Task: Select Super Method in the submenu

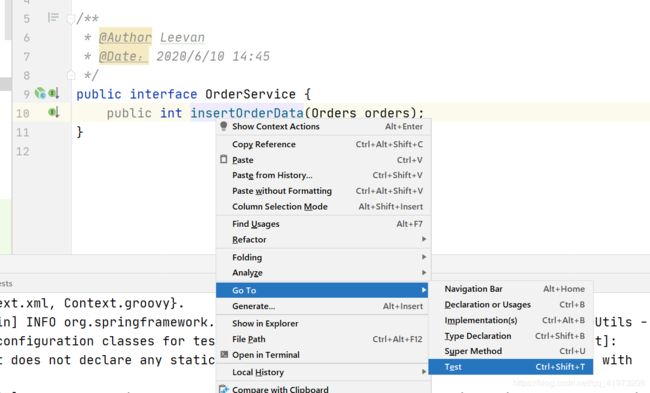Action: (x=511, y=351)
